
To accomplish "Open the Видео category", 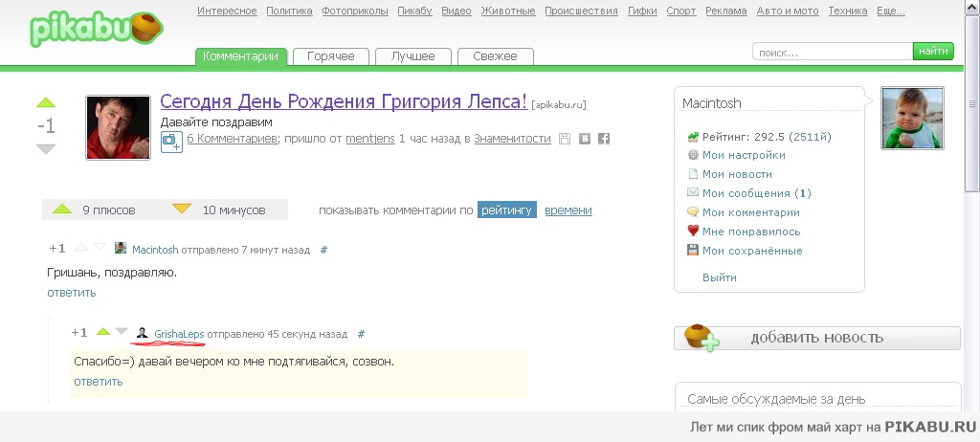I will point(457,11).
